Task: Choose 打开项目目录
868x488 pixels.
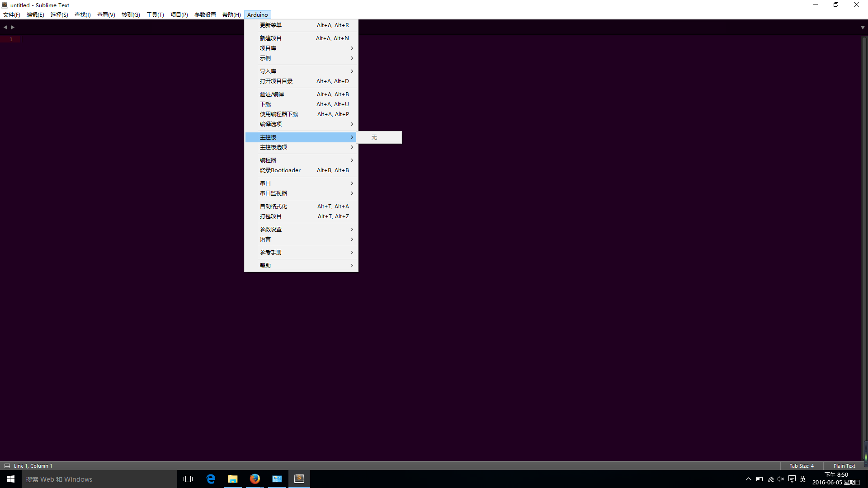Action: [302, 81]
